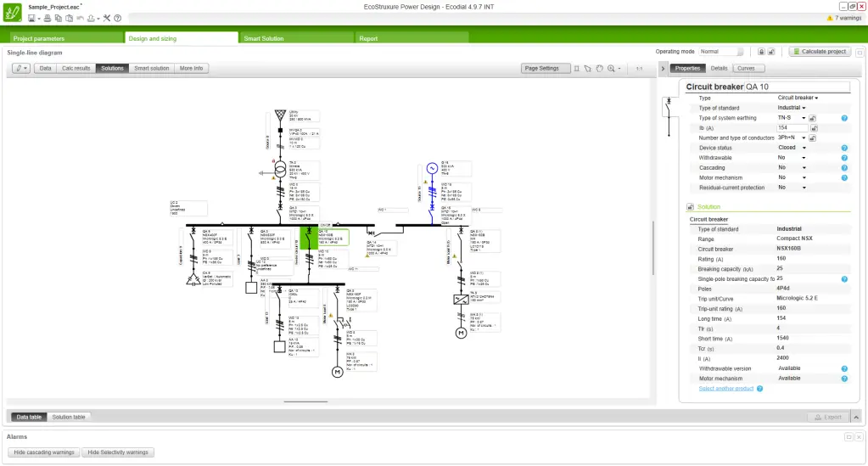Toggle lock next to Ib (A) field
868x466 pixels.
click(x=814, y=128)
